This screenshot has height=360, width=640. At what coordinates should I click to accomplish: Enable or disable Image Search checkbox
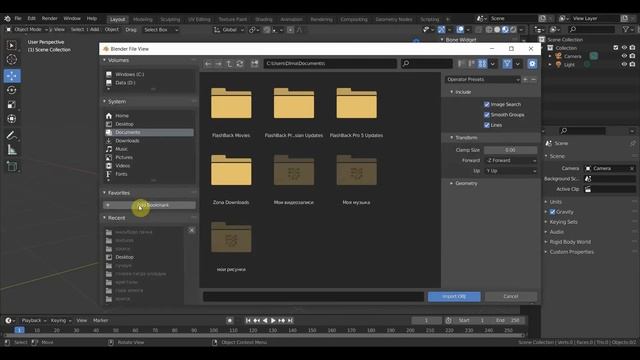487,104
